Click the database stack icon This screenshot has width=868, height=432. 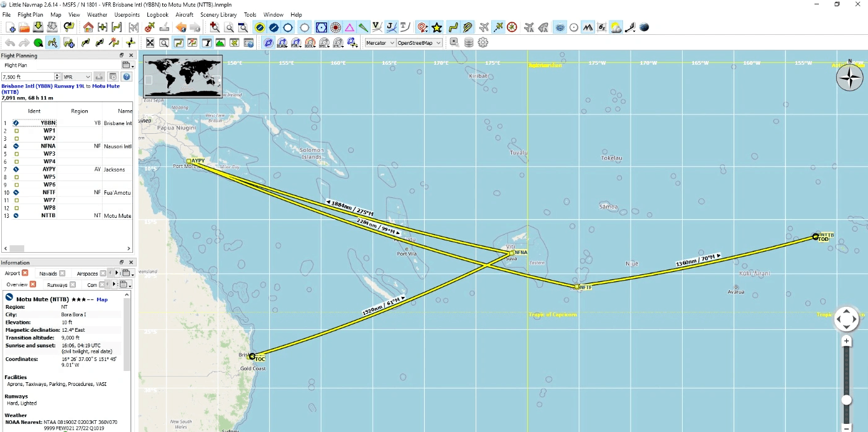coord(469,43)
